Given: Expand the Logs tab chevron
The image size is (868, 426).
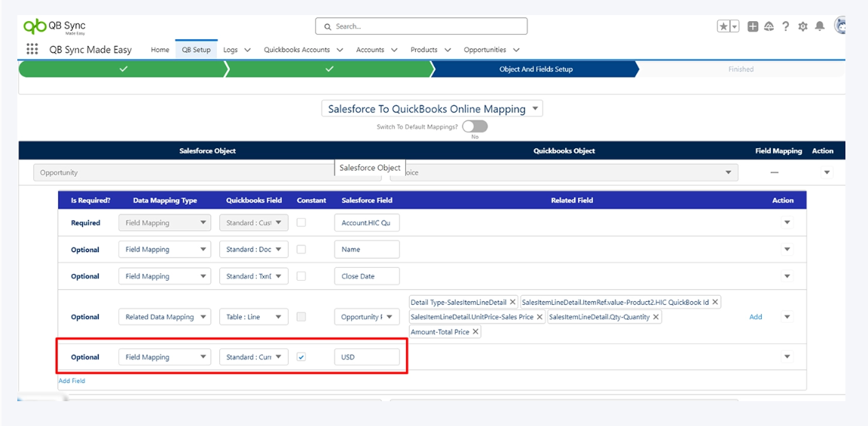Looking at the screenshot, I should click(x=247, y=50).
